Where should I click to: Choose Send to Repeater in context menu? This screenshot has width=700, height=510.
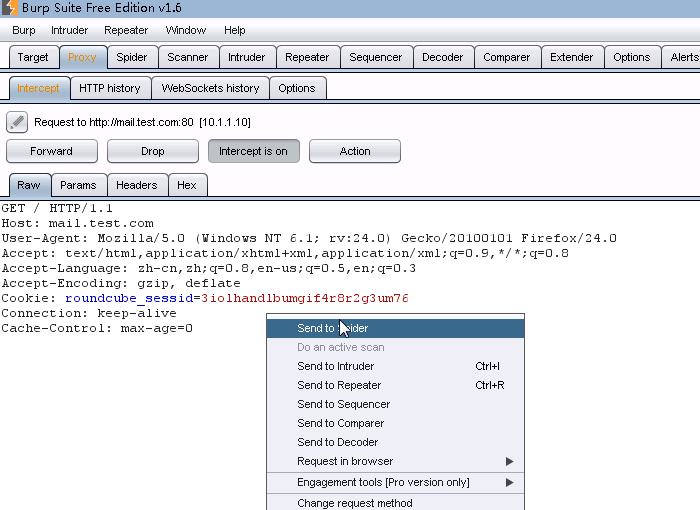(x=395, y=385)
